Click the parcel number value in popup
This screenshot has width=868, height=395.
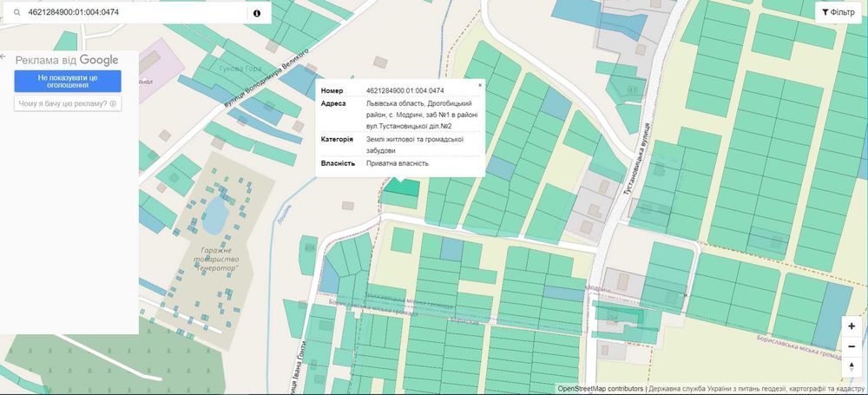click(405, 91)
